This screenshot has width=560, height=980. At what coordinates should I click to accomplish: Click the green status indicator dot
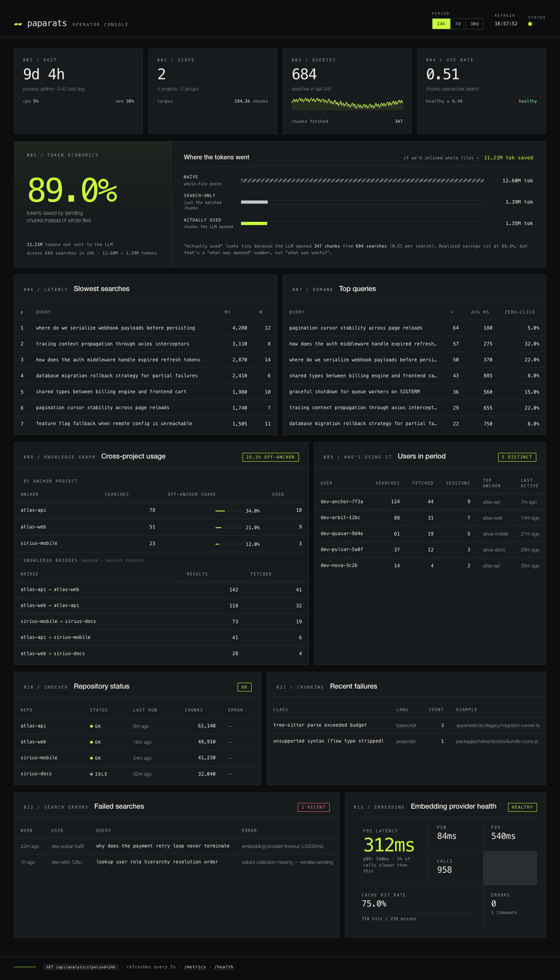click(530, 24)
